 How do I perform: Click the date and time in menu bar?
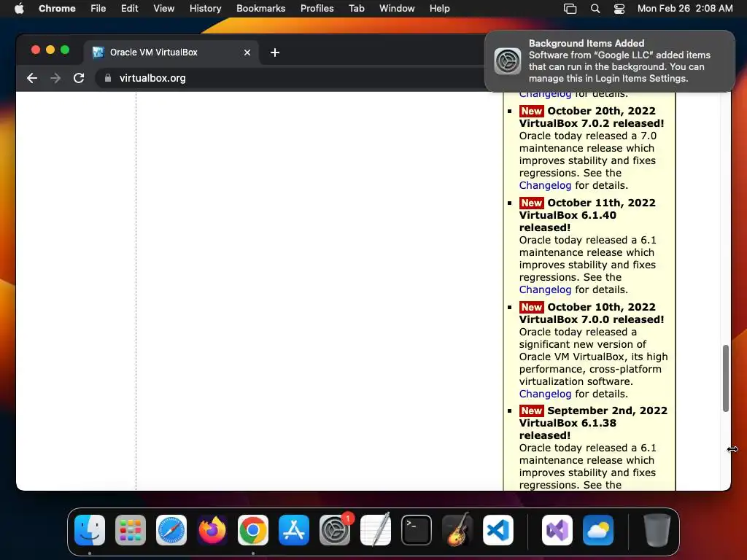pos(685,8)
